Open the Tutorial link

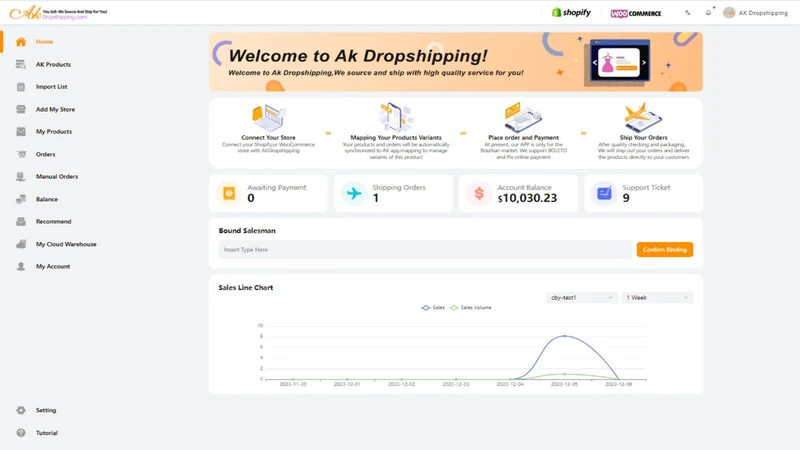pyautogui.click(x=46, y=433)
